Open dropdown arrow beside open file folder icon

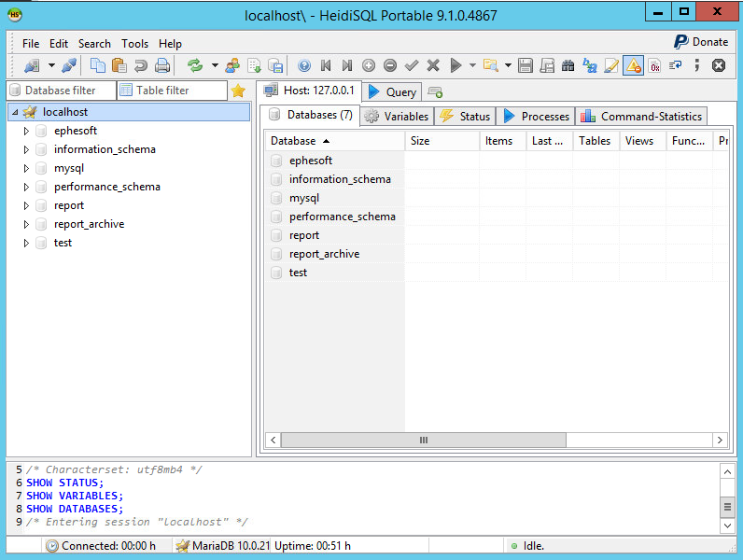pos(508,65)
